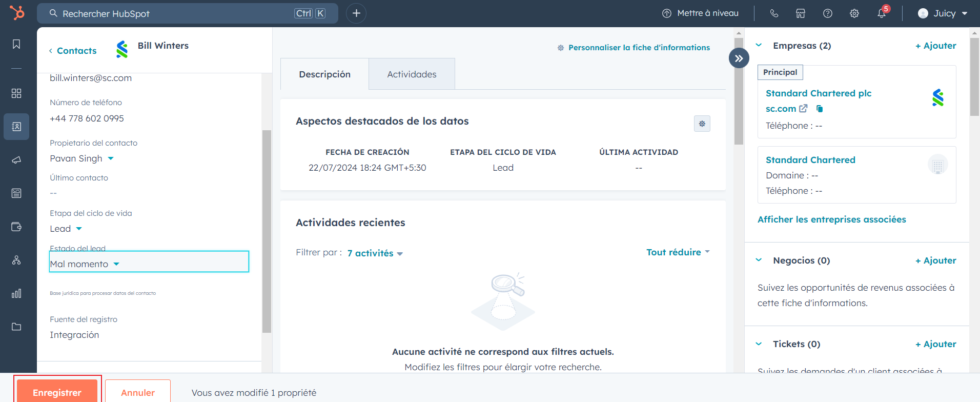Click Ajouter next to Tickets
980x402 pixels.
[935, 344]
